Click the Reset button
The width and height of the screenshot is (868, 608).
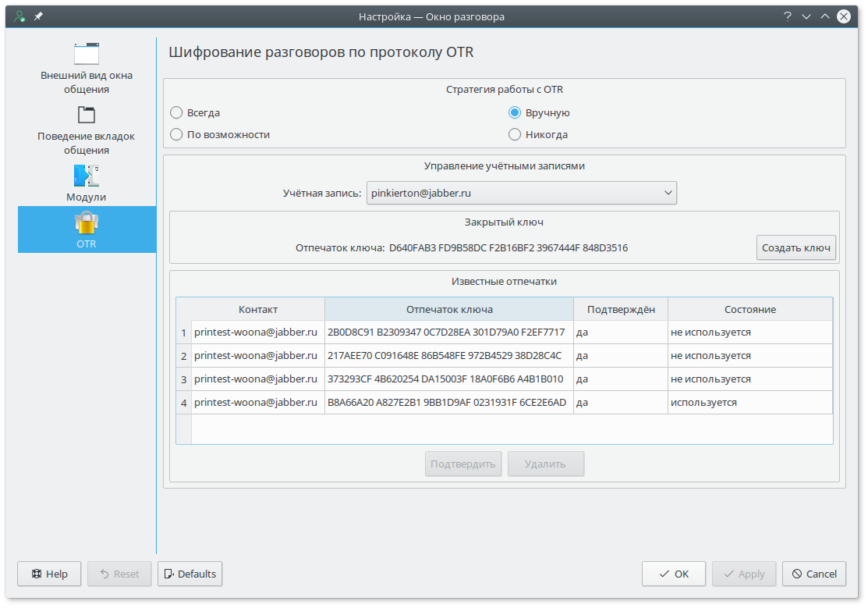[x=119, y=574]
